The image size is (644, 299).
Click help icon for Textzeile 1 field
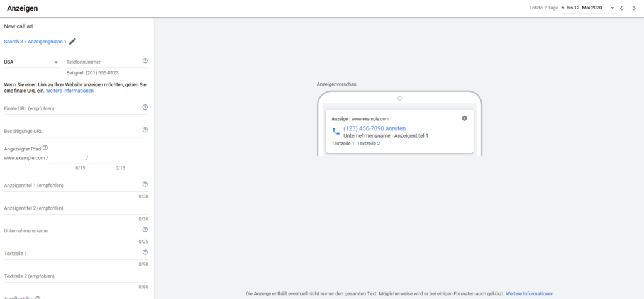pos(145,252)
